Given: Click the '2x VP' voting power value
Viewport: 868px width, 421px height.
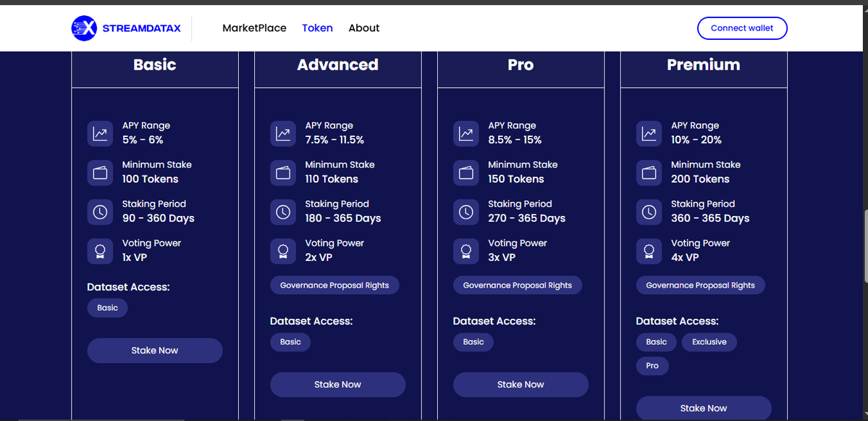Looking at the screenshot, I should click(x=319, y=258).
